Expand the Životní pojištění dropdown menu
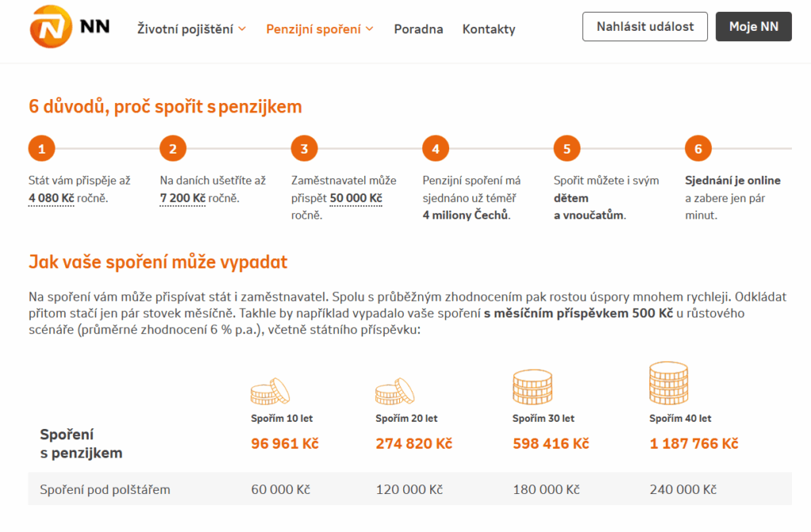Image resolution: width=811 pixels, height=532 pixels. [191, 29]
